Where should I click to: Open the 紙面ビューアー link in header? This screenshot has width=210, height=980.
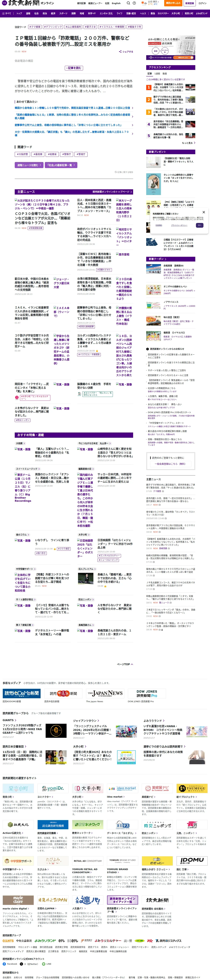pyautogui.click(x=95, y=3)
